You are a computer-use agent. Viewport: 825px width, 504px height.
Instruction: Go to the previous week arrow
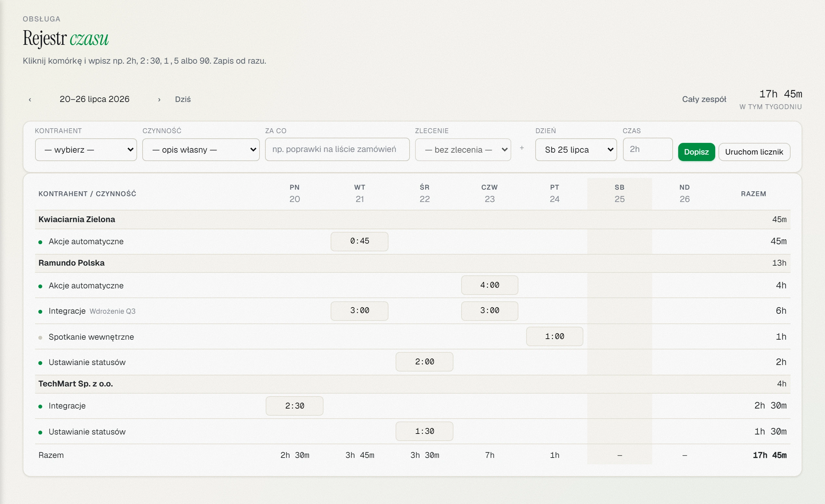point(30,99)
